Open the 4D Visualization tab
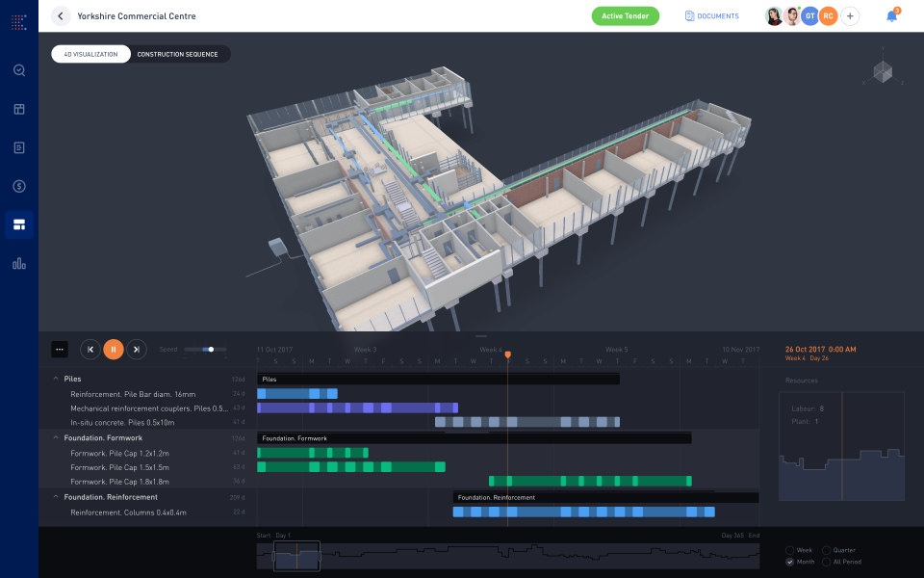Viewport: 924px width, 578px height. click(90, 54)
